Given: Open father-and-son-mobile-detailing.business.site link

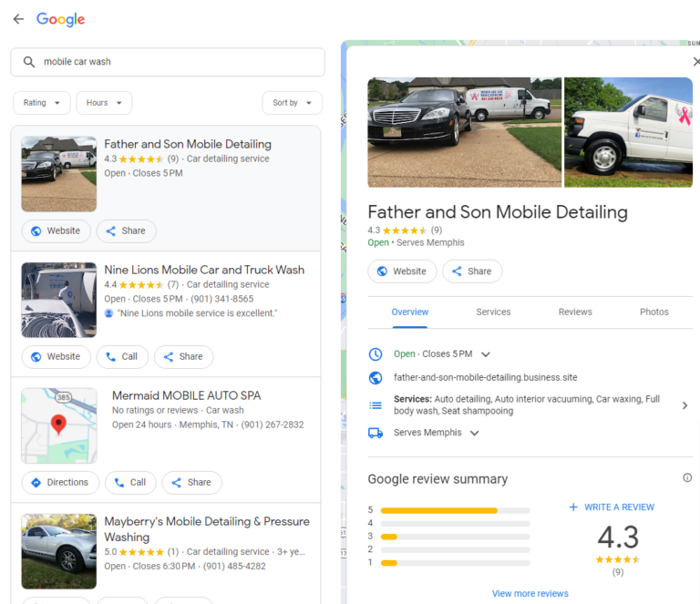Looking at the screenshot, I should click(485, 377).
